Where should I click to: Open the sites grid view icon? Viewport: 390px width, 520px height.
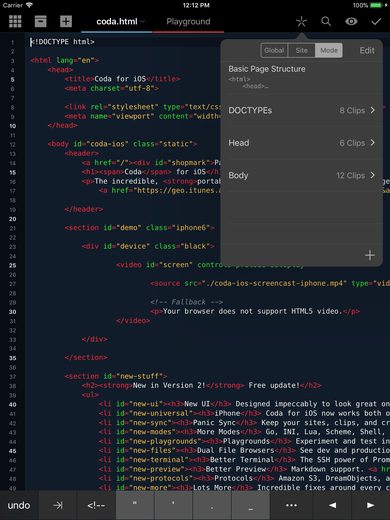click(15, 21)
